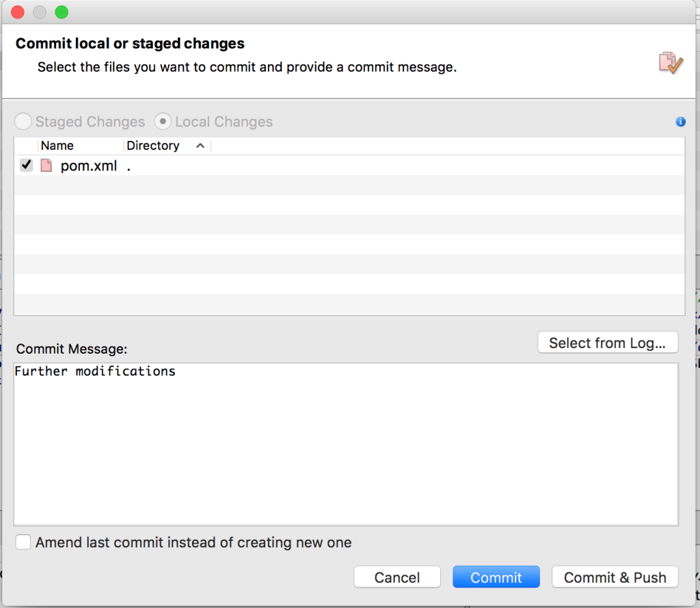Toggle Directory column sort arrow
Screen dimensions: 700x608
pos(200,146)
